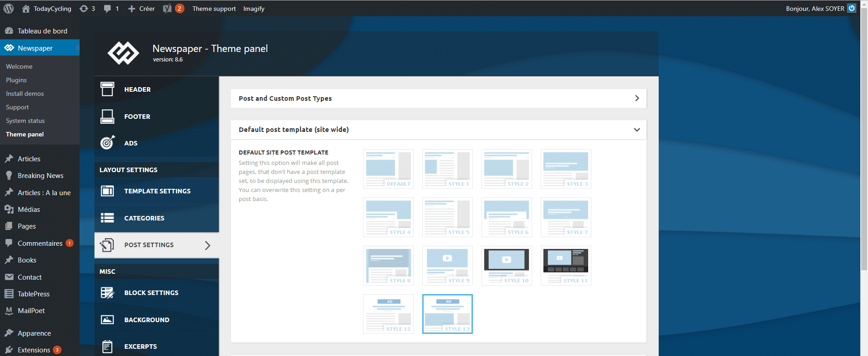Click the Tableau de bord dashboard icon
The height and width of the screenshot is (356, 868).
coord(9,31)
